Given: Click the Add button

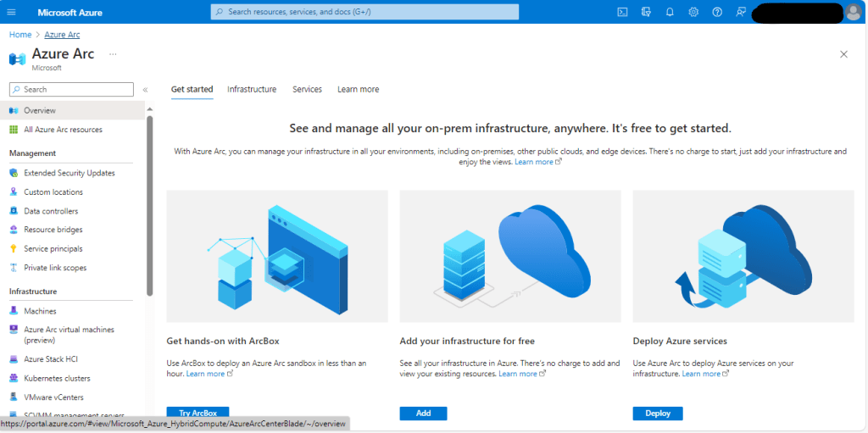Looking at the screenshot, I should coord(423,414).
